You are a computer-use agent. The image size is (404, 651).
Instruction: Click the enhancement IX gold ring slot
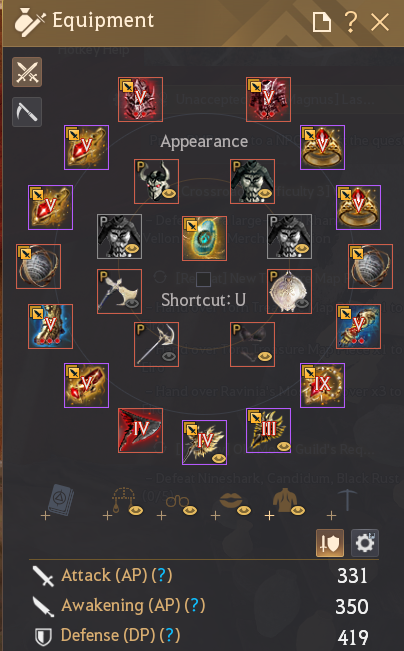[x=322, y=385]
